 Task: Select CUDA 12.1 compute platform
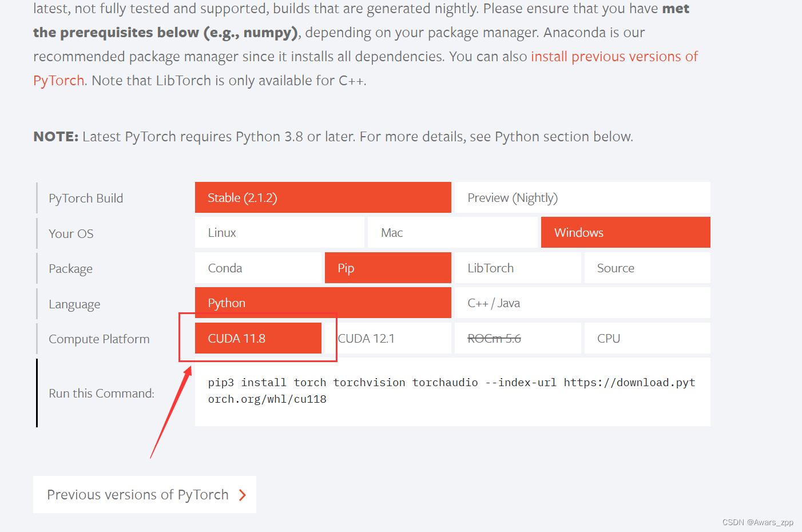(x=387, y=338)
